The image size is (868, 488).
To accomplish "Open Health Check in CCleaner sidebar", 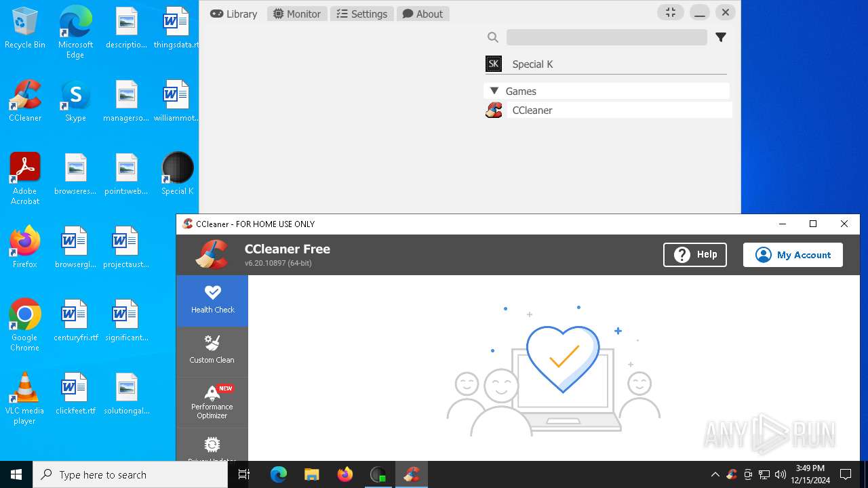I will click(212, 301).
